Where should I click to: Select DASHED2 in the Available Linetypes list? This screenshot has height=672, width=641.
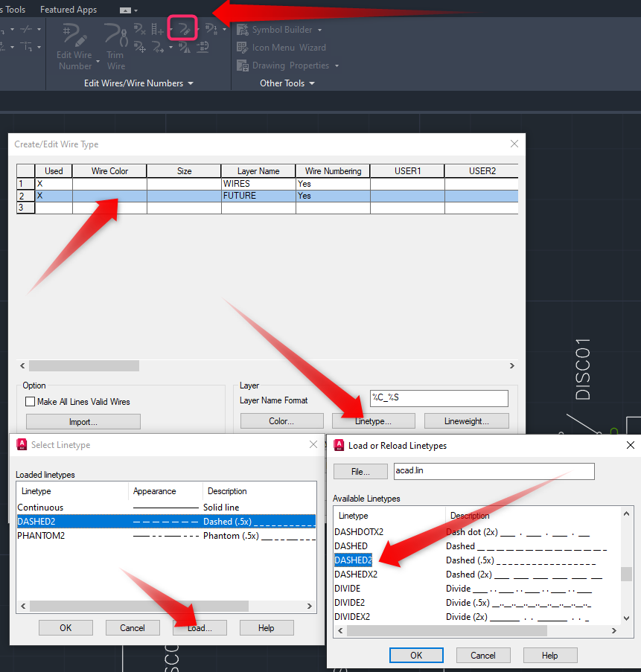pyautogui.click(x=353, y=560)
